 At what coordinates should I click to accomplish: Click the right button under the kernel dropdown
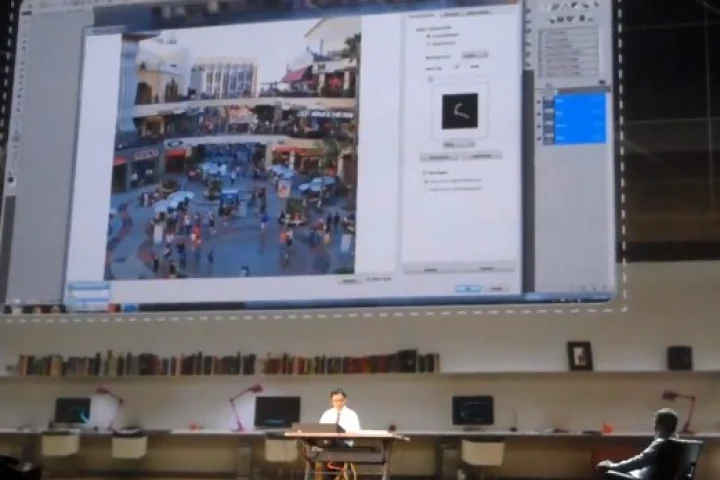[481, 156]
